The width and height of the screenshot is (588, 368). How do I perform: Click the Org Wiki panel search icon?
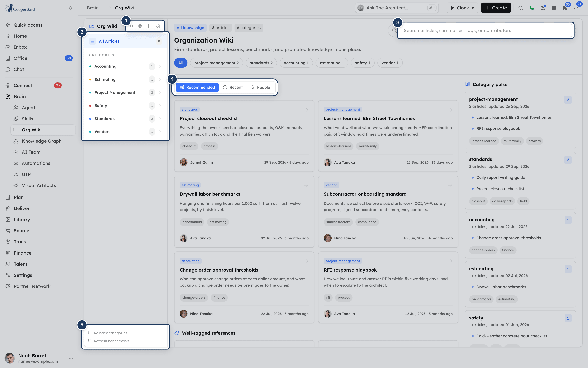132,26
